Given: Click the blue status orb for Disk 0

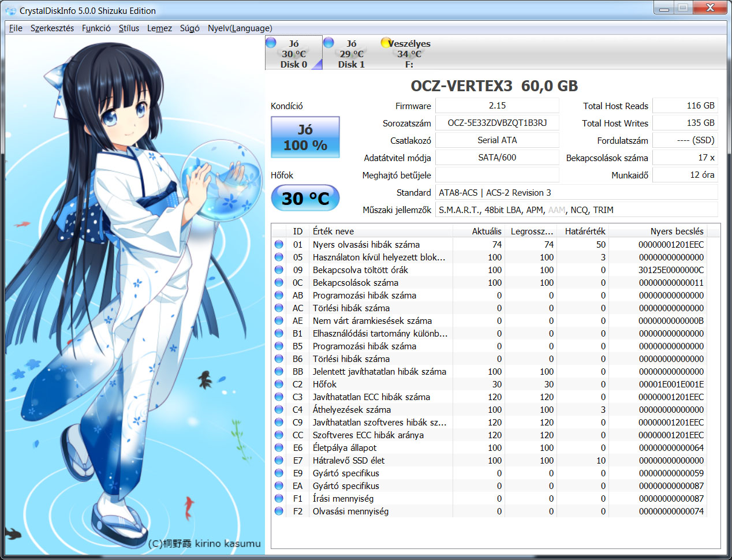Looking at the screenshot, I should (271, 42).
